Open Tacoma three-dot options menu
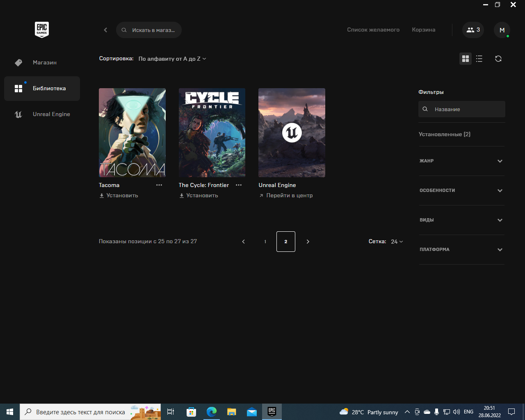Viewport: 525px width, 420px height. pos(159,185)
